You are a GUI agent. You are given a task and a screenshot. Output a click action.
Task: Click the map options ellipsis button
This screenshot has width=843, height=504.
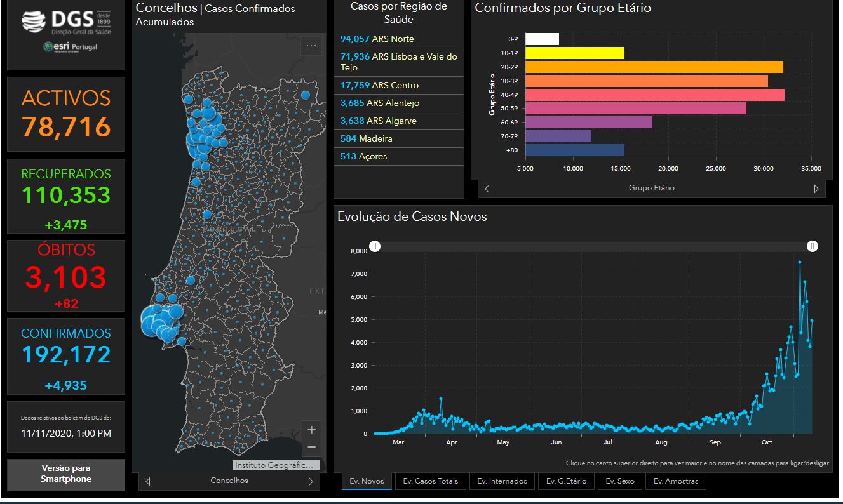[311, 46]
